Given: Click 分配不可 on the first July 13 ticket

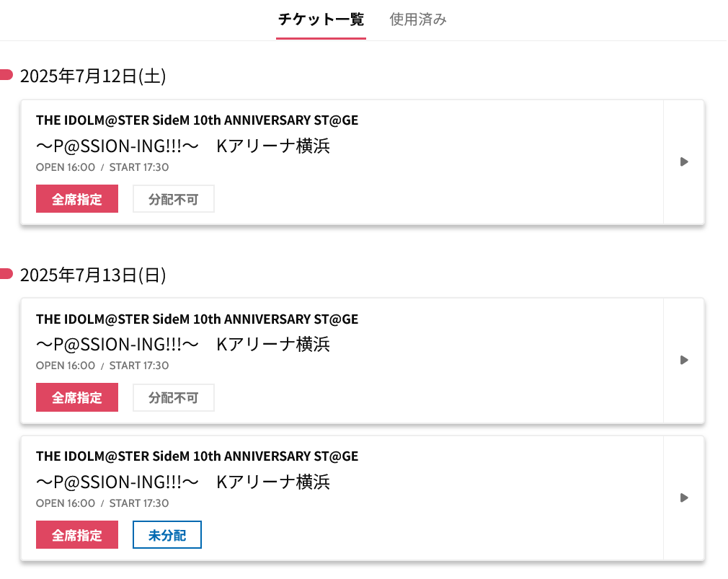Looking at the screenshot, I should [x=174, y=397].
